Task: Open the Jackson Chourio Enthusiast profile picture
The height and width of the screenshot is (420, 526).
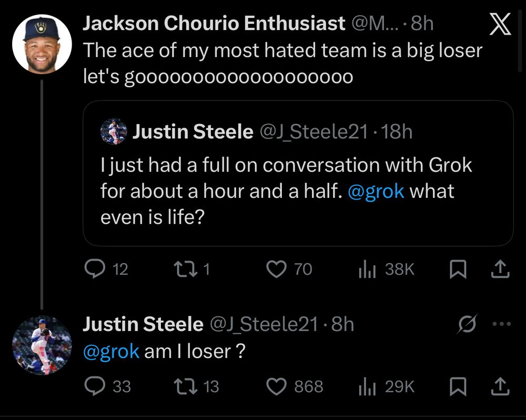Action: click(42, 44)
